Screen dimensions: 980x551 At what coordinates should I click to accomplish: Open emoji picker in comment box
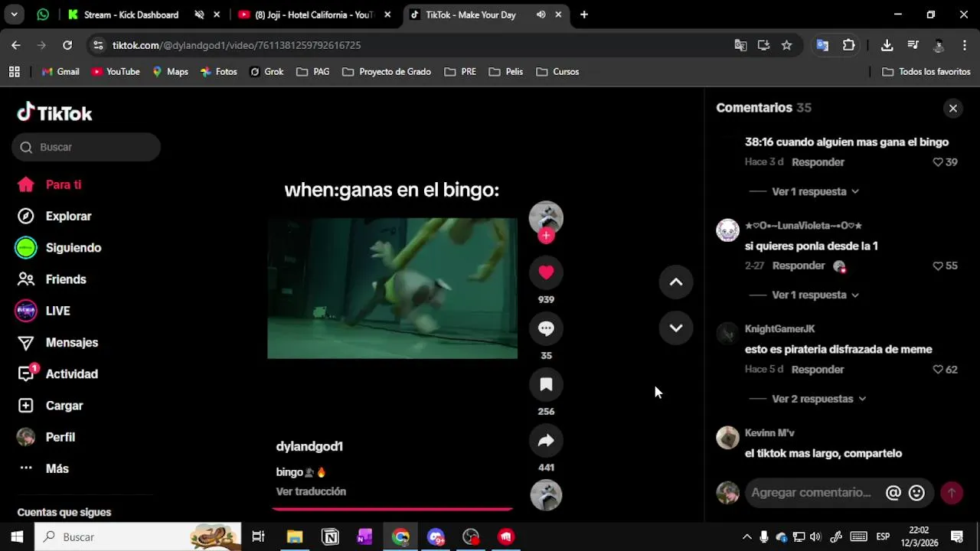point(916,493)
